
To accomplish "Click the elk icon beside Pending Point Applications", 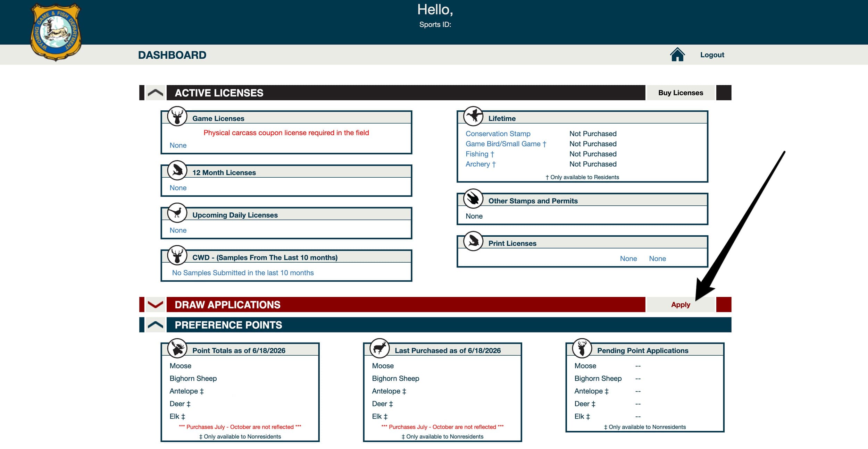I will point(582,348).
